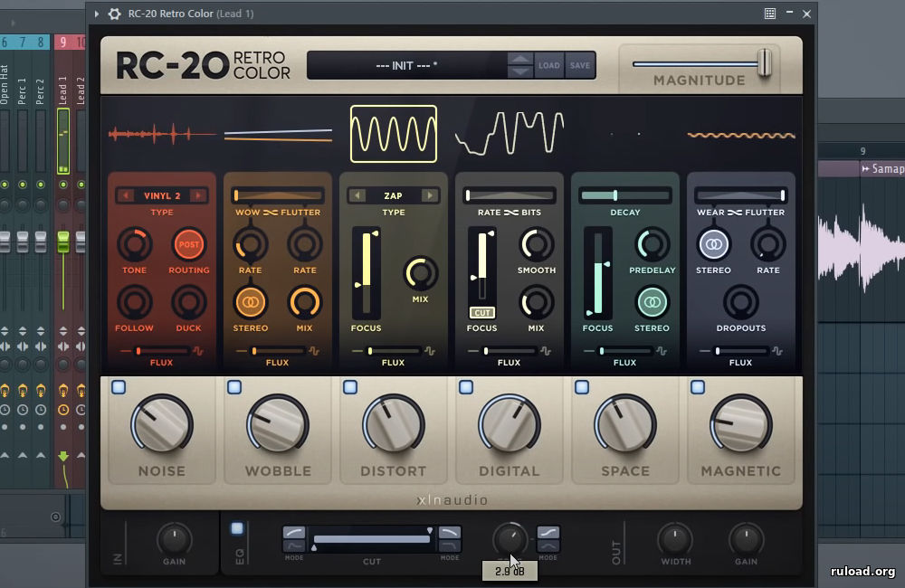This screenshot has width=905, height=588.
Task: Select the Lead 1 mixer track
Action: point(63,90)
